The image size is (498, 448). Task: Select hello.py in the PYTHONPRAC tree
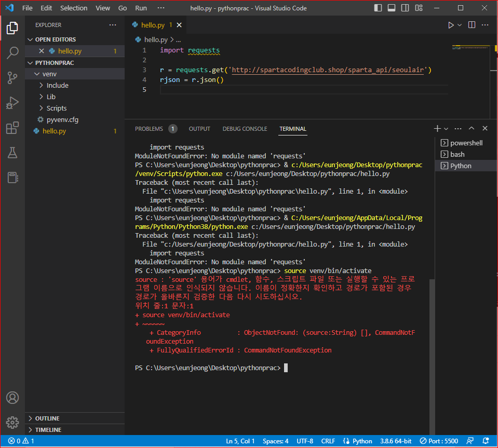75,131
